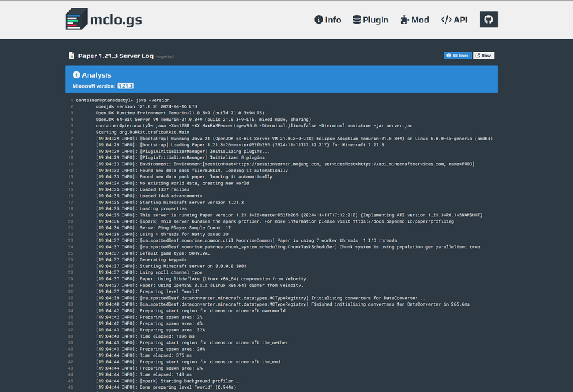Screen dimensions: 573x392
Task: Click the eye icon on the 88 lines badge
Action: tap(448, 56)
